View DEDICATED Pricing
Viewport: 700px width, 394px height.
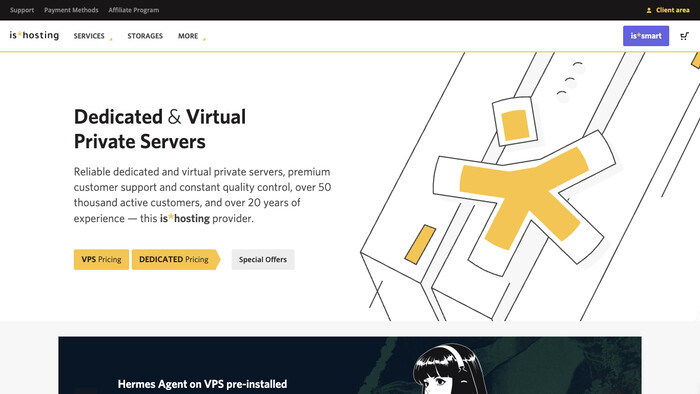tap(176, 259)
